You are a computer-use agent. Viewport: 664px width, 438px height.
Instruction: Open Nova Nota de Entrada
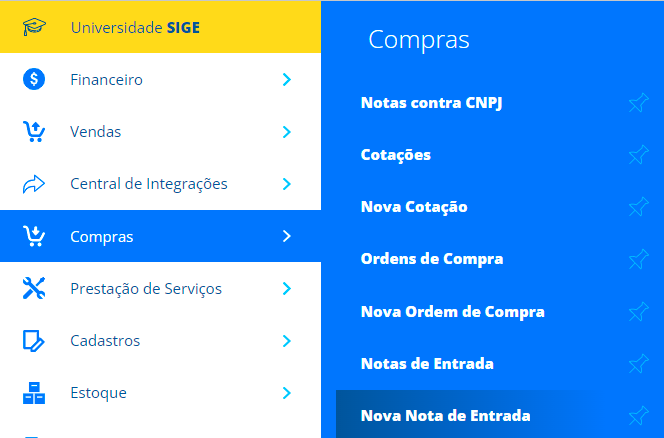coord(445,416)
